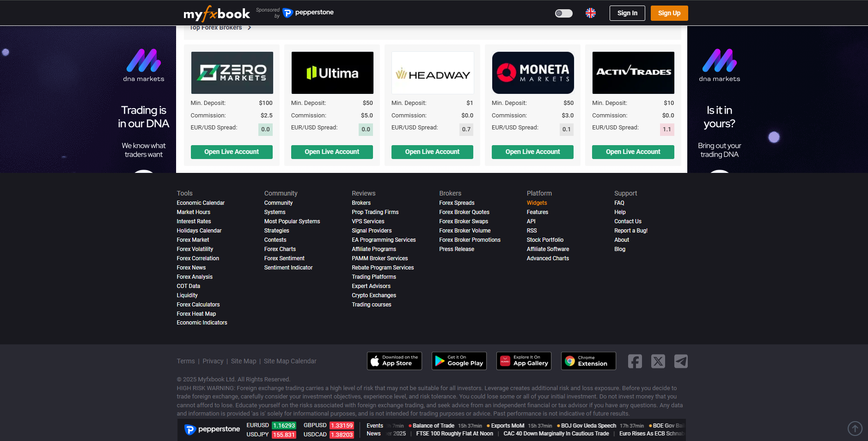Expand Top Forex Brokers chevron link
Image resolution: width=868 pixels, height=441 pixels.
click(249, 28)
